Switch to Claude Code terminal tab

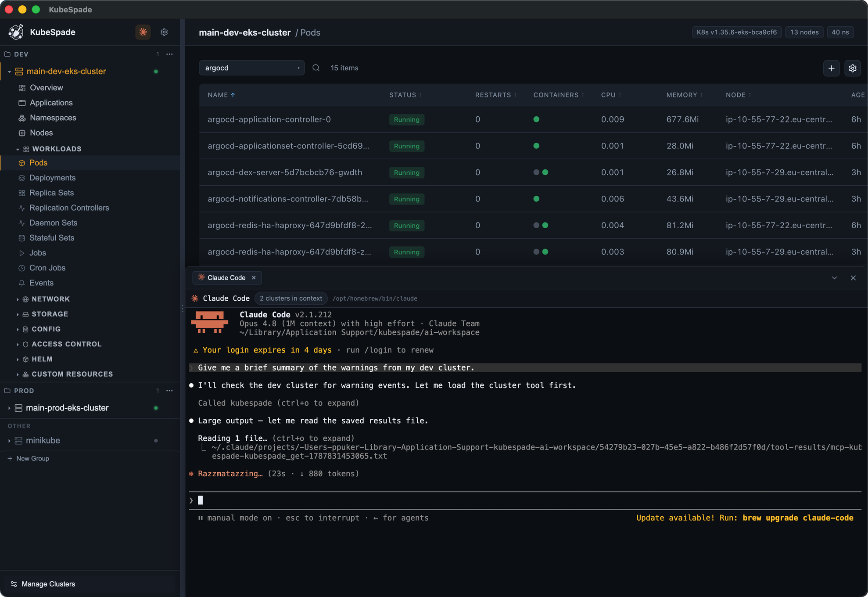pyautogui.click(x=226, y=277)
